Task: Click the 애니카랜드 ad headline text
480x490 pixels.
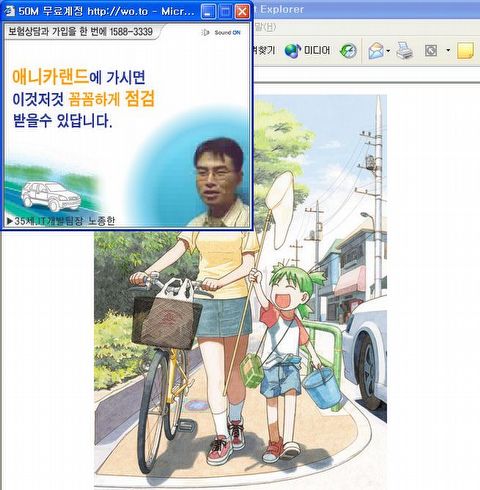Action: point(50,77)
